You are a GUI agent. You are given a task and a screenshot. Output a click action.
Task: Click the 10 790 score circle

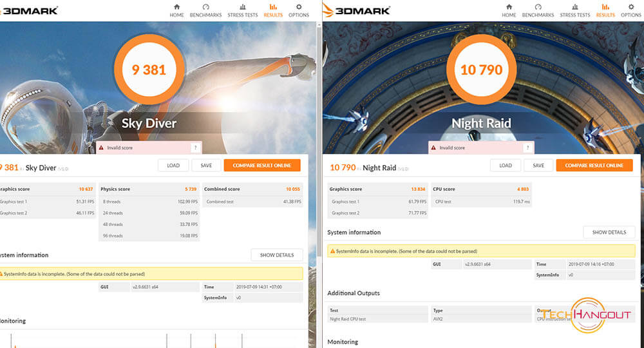tap(481, 70)
